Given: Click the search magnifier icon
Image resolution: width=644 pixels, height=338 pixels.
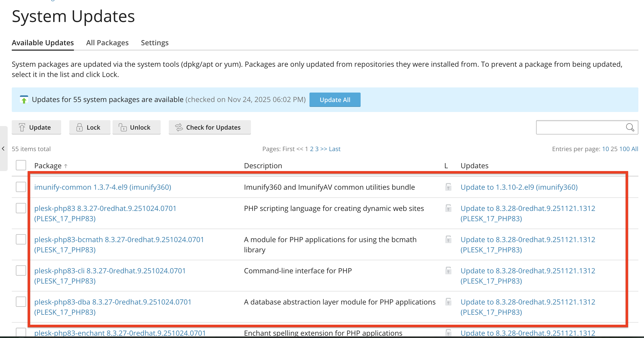Looking at the screenshot, I should point(630,127).
